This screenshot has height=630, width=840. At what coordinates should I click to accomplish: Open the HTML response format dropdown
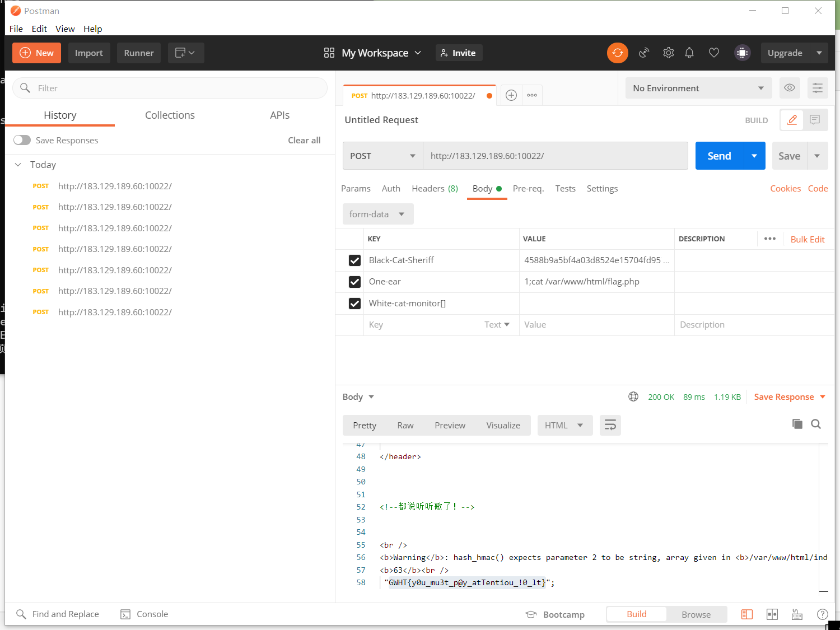click(564, 425)
